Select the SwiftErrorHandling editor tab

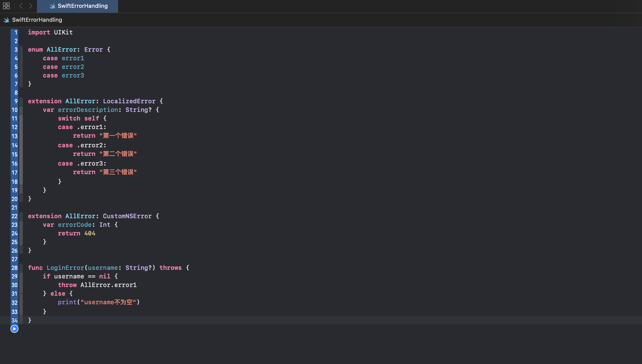pyautogui.click(x=82, y=6)
